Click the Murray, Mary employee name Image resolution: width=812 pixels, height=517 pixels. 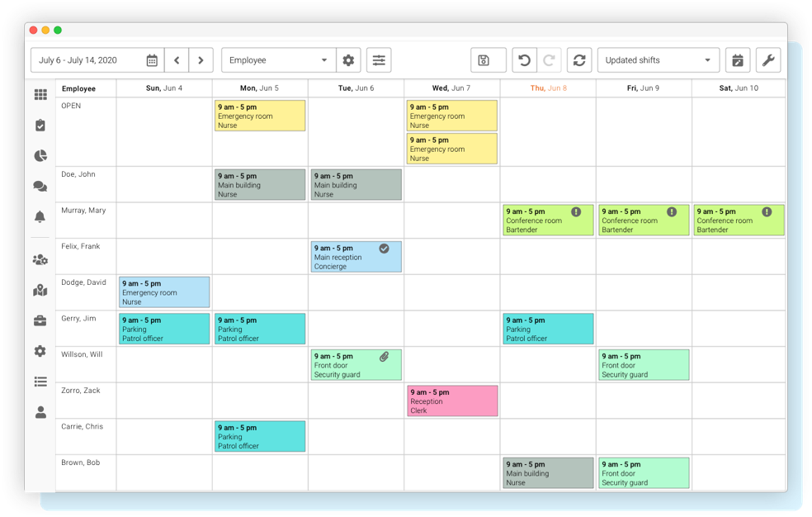pyautogui.click(x=83, y=211)
